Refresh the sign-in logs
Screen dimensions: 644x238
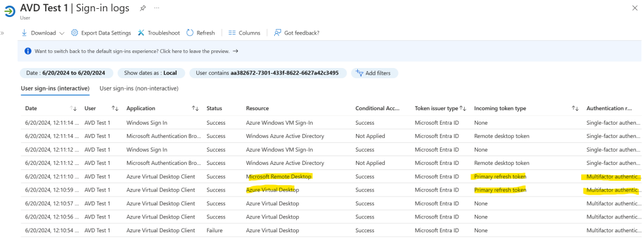coord(201,33)
